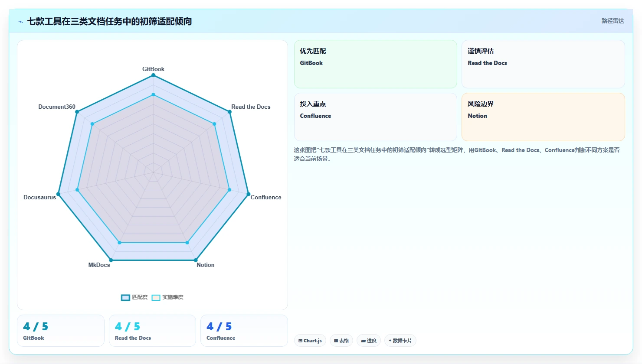This screenshot has width=642, height=364.
Task: Toggle the 匹配度 legend swatch
Action: 125,297
